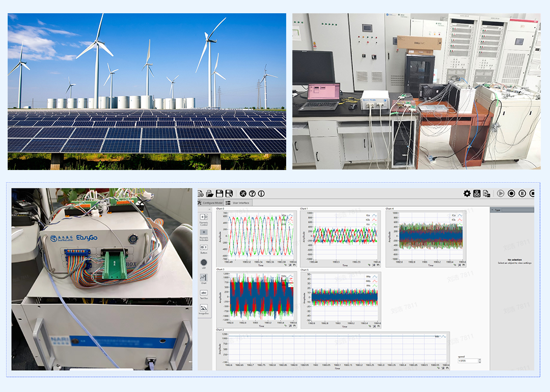Viewport: 550px width, 392px height.
Task: Select the Button palette item
Action: [204, 249]
